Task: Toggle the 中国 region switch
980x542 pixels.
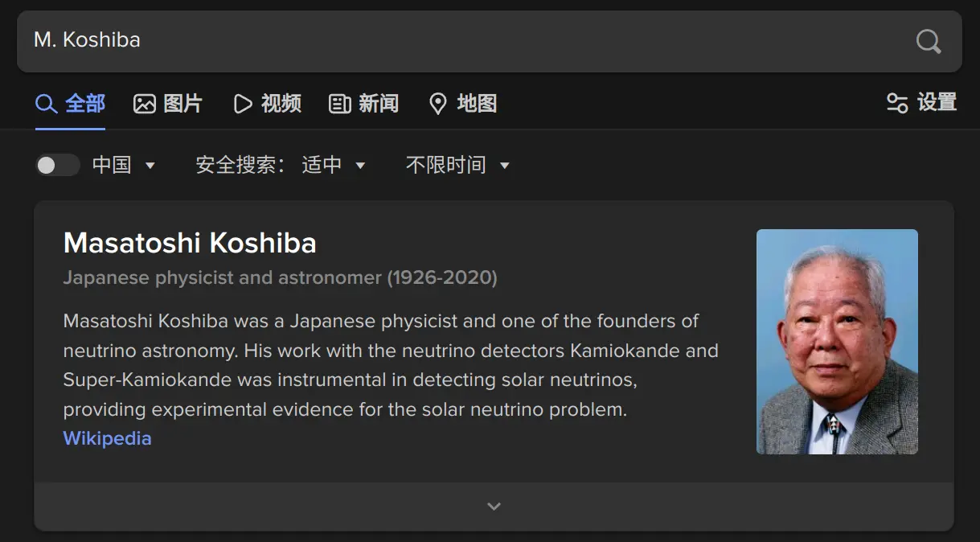Action: tap(57, 165)
